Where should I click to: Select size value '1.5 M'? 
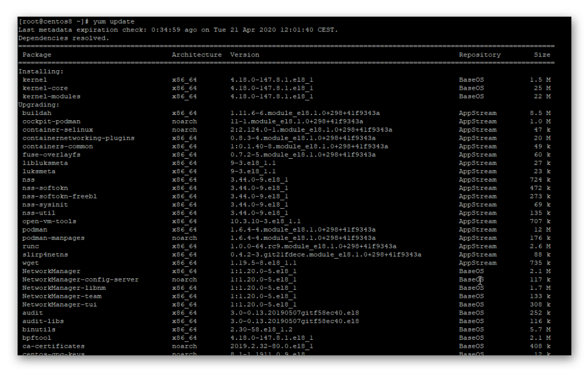(x=540, y=79)
